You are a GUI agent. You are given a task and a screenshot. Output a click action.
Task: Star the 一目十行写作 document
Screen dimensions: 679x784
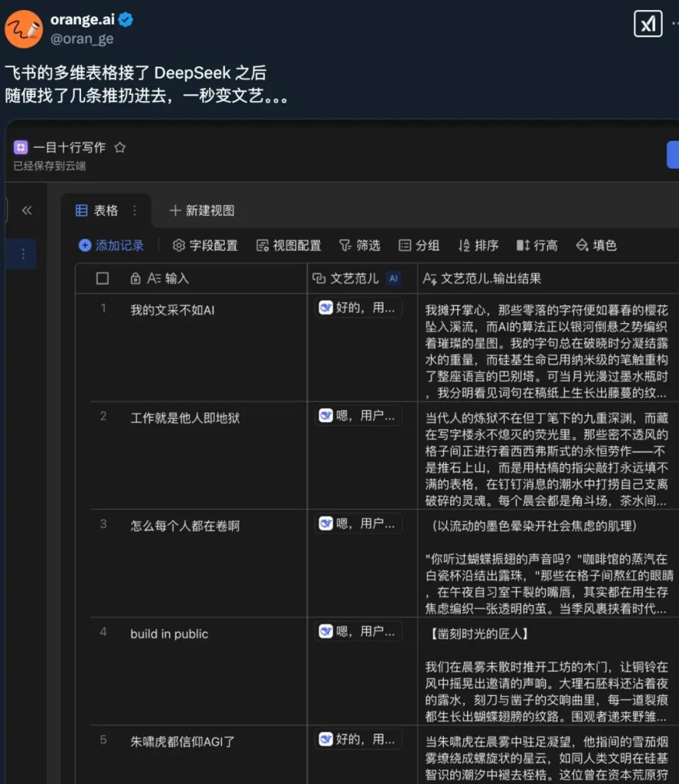[120, 148]
